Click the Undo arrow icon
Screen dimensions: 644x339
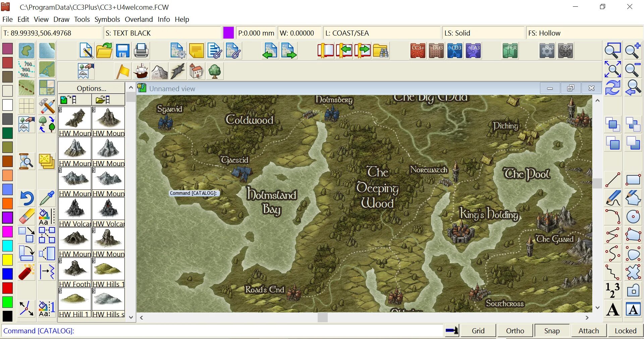pos(26,198)
